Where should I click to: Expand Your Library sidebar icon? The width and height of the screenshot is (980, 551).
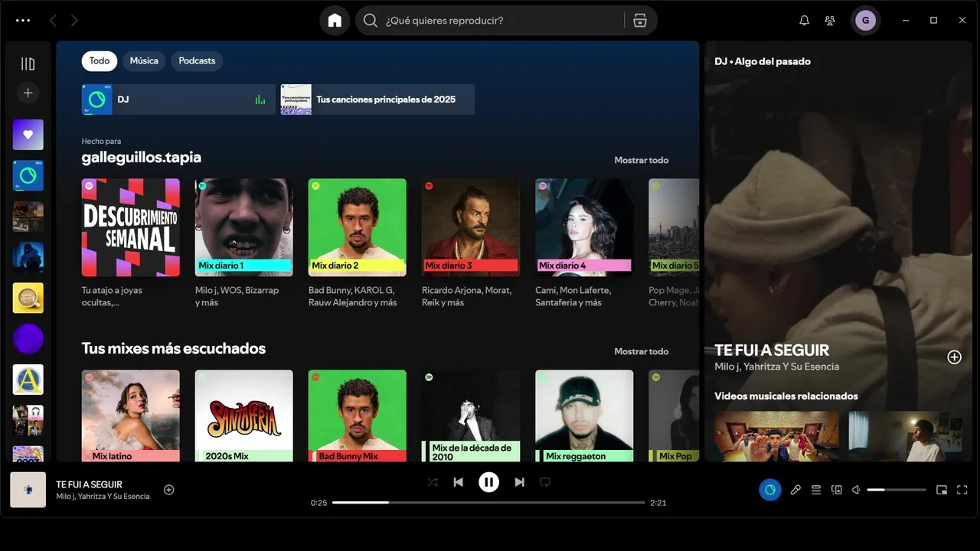(28, 64)
